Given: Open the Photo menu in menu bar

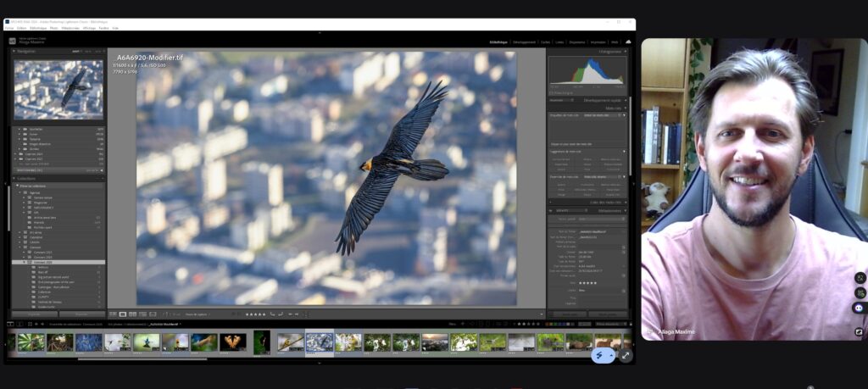Looking at the screenshot, I should click(x=54, y=28).
